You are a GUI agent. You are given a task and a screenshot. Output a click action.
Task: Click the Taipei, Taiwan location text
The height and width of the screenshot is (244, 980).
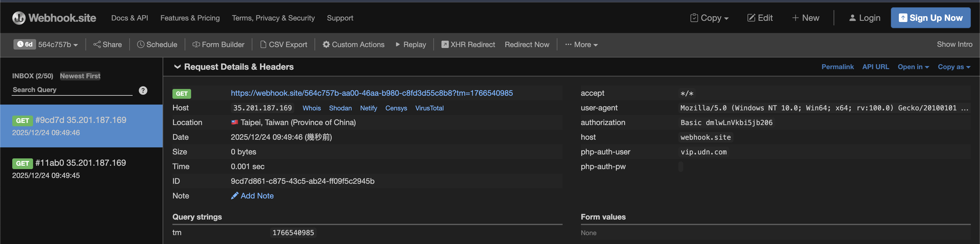click(298, 122)
